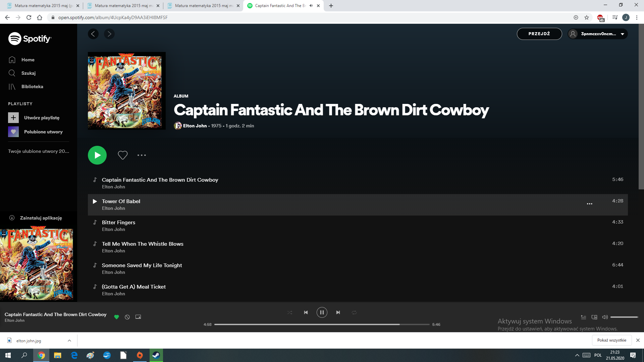Click Zainstaluj aplikację install link
Image resolution: width=644 pixels, height=362 pixels.
point(41,218)
